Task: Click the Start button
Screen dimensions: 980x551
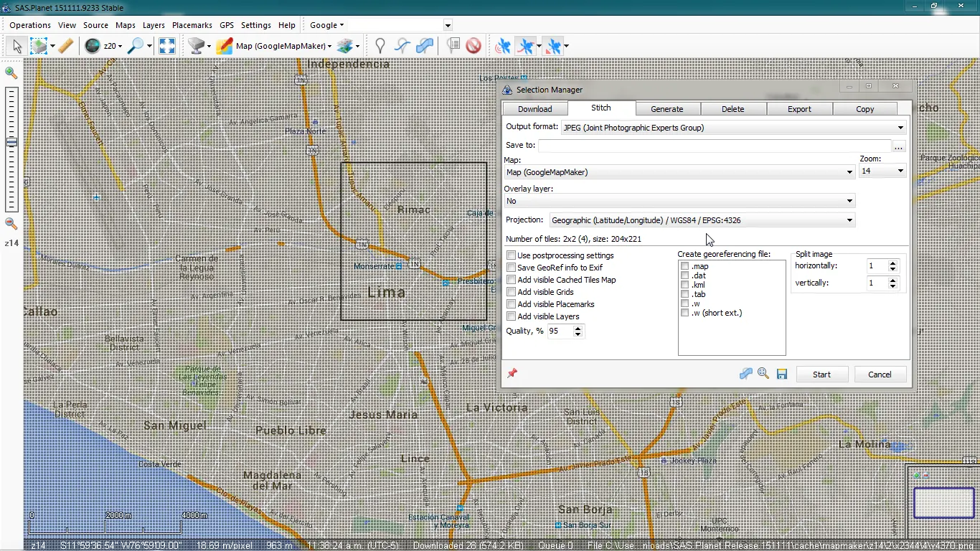Action: 822,375
